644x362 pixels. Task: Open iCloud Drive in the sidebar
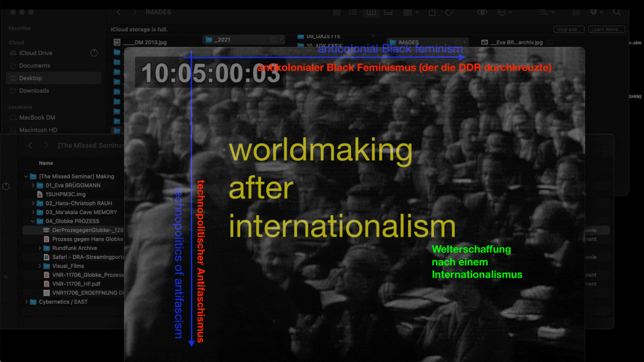click(35, 53)
